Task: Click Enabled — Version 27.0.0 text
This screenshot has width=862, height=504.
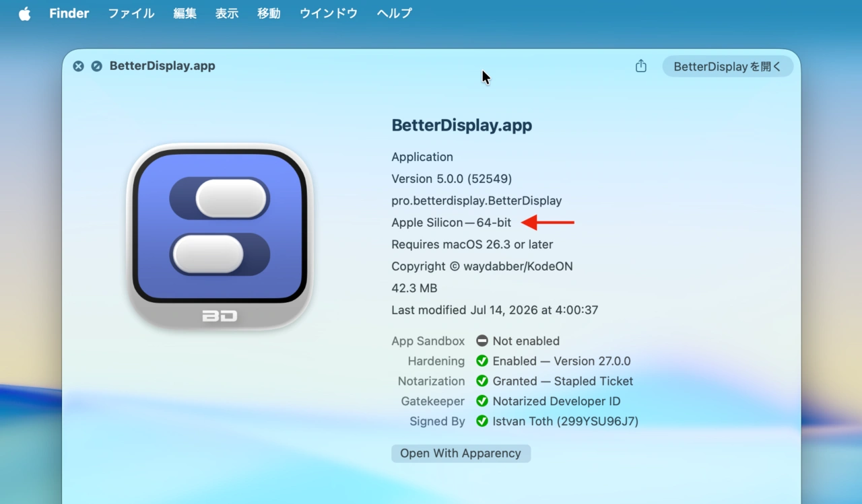Action: (x=562, y=361)
